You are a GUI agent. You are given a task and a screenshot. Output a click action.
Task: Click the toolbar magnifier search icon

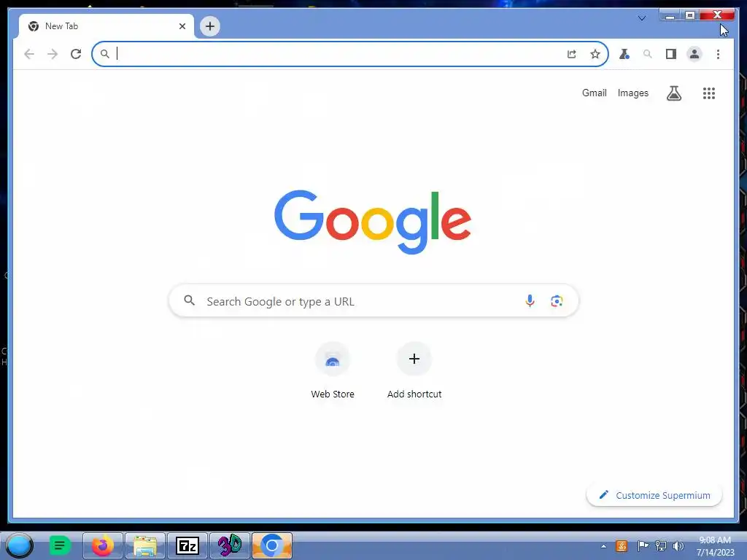[648, 54]
